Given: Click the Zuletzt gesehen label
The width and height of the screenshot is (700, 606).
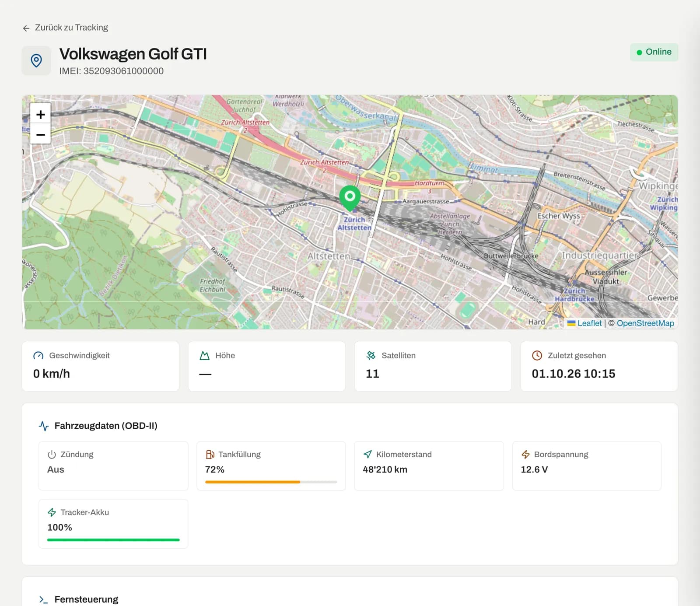Looking at the screenshot, I should [x=577, y=356].
